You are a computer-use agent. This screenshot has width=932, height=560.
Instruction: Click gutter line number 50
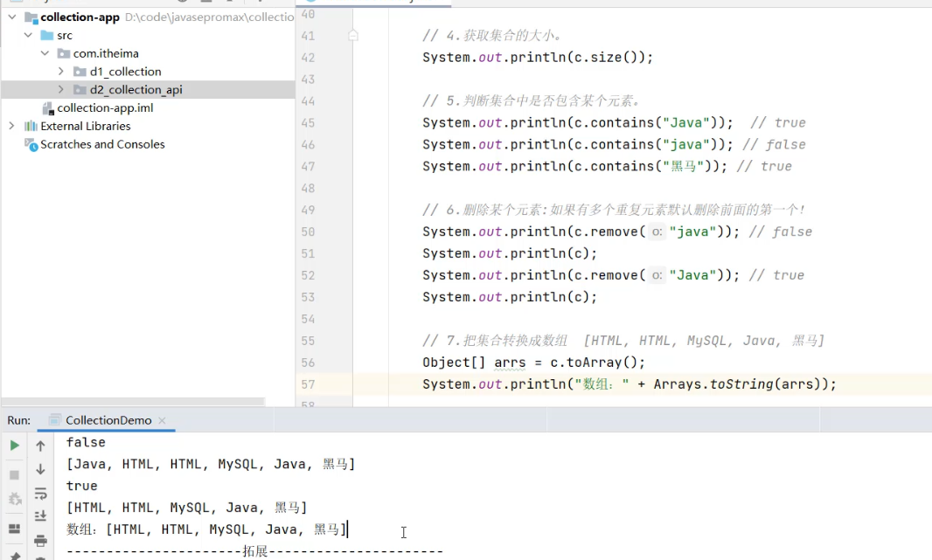308,232
